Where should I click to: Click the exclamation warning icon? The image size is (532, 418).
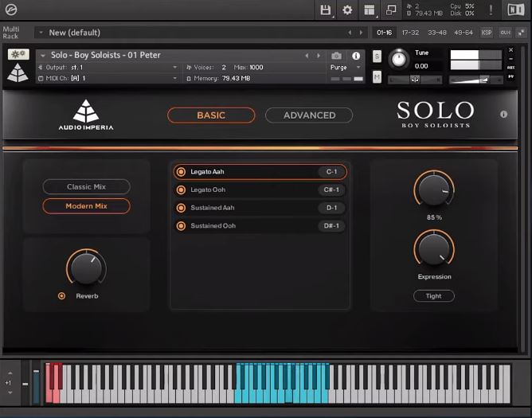click(x=491, y=10)
